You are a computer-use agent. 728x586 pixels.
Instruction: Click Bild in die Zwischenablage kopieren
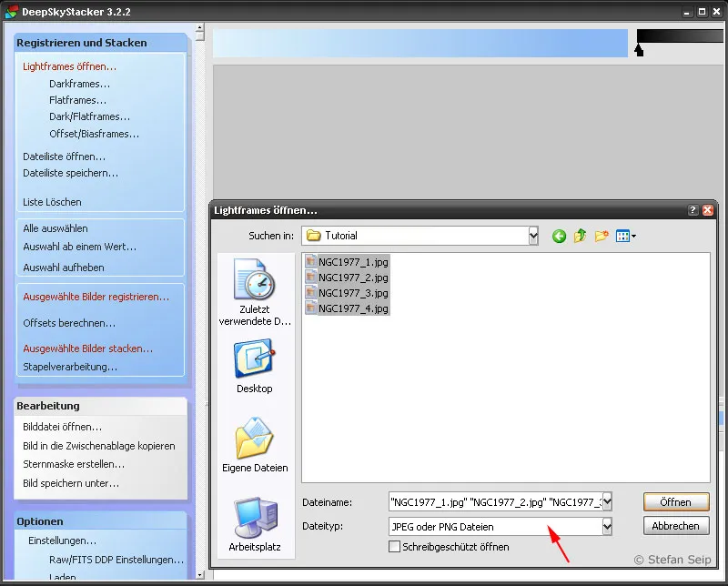coord(99,446)
